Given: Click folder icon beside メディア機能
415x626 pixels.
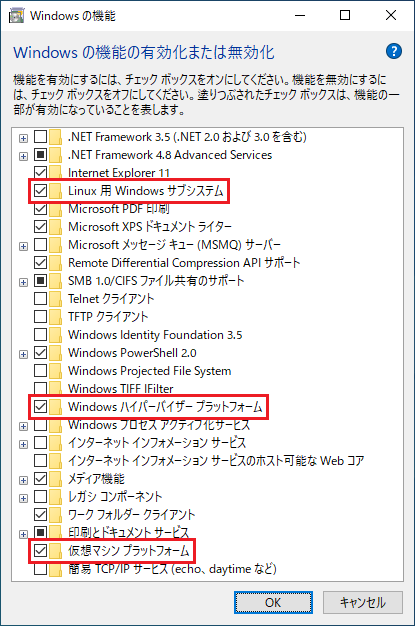Looking at the screenshot, I should point(56,479).
